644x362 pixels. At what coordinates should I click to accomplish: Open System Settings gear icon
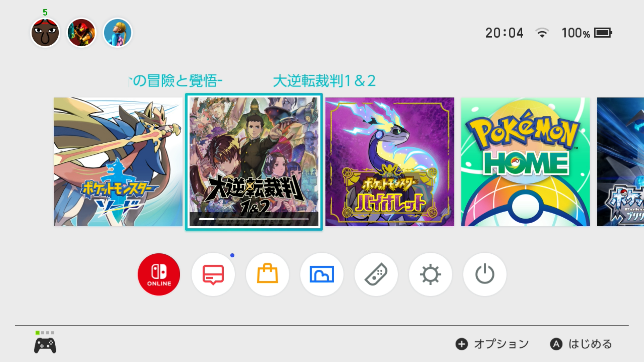point(430,275)
